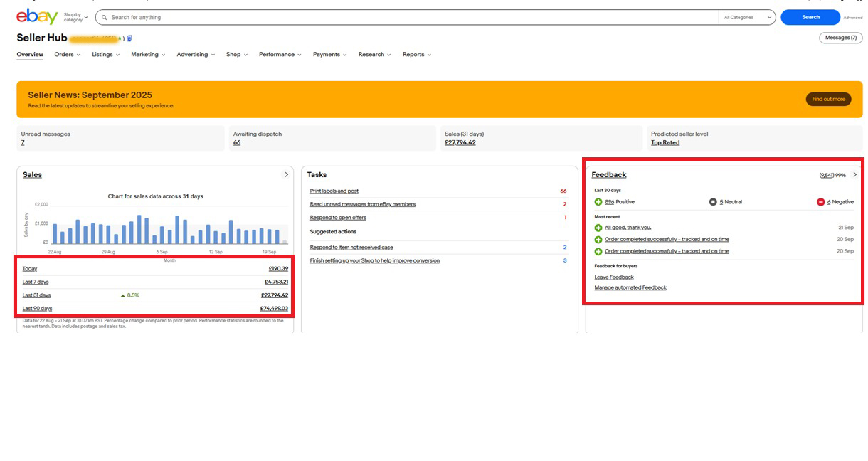Click the magnifier icon in search bar
This screenshot has width=868, height=461.
click(x=105, y=17)
